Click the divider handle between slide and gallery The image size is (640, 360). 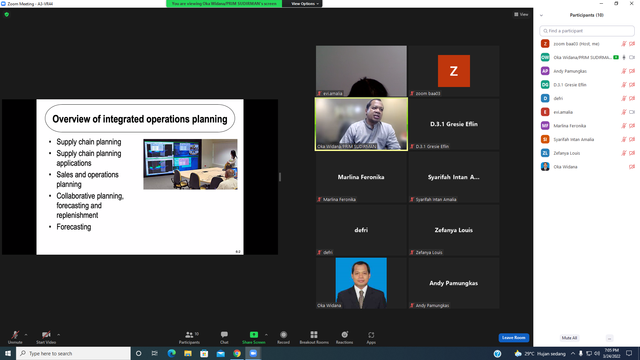click(280, 177)
